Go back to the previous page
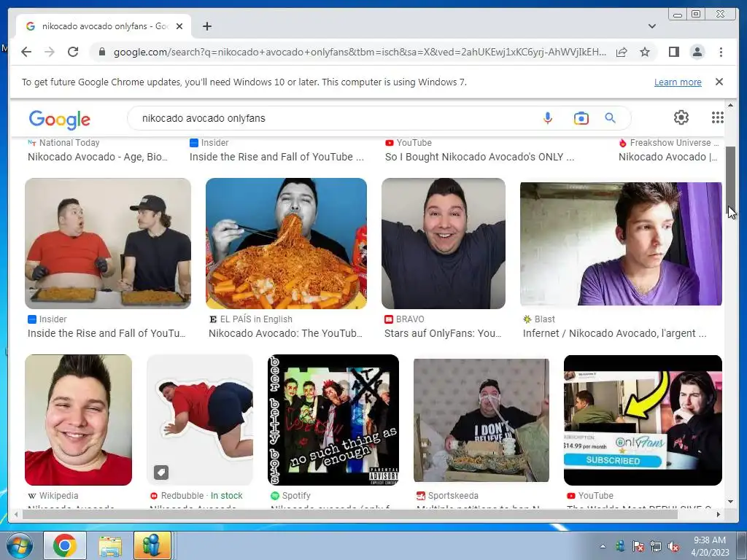747x560 pixels. coord(26,52)
